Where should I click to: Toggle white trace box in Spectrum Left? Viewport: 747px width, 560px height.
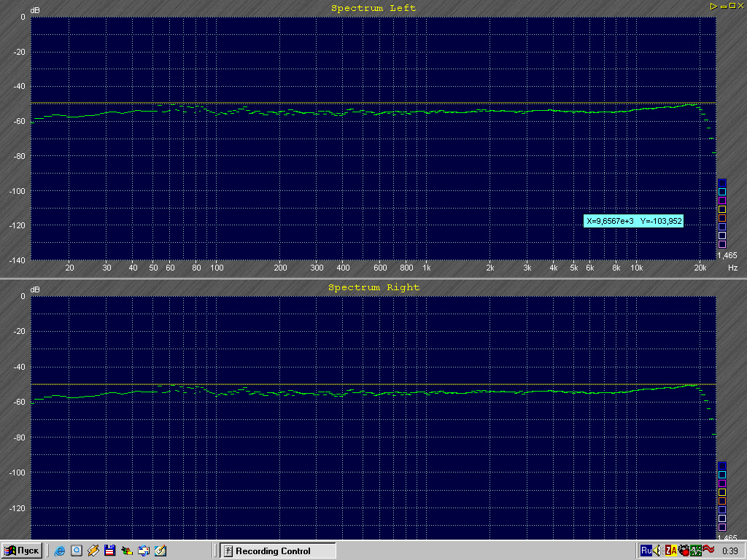(x=722, y=236)
